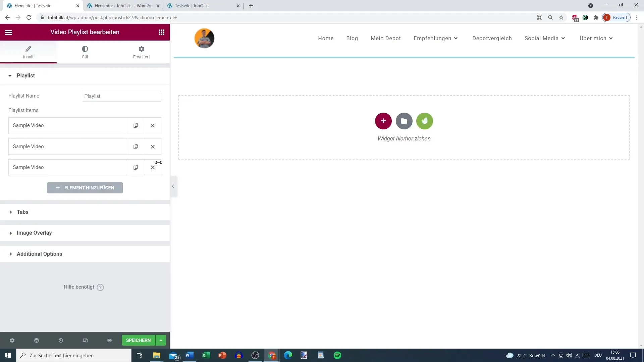Viewport: 644px width, 362px height.
Task: Click the Erweitert (Advanced) settings icon
Action: 142,49
